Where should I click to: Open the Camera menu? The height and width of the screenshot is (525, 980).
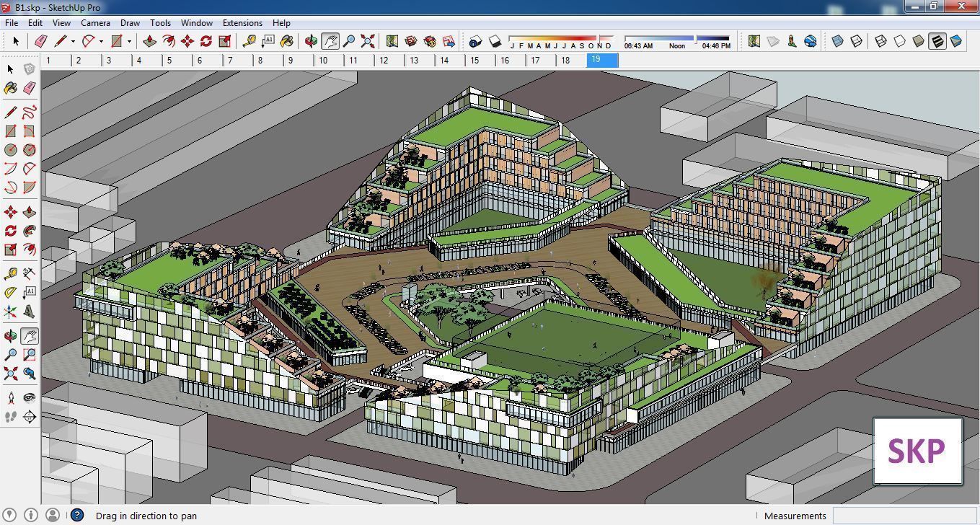click(95, 22)
